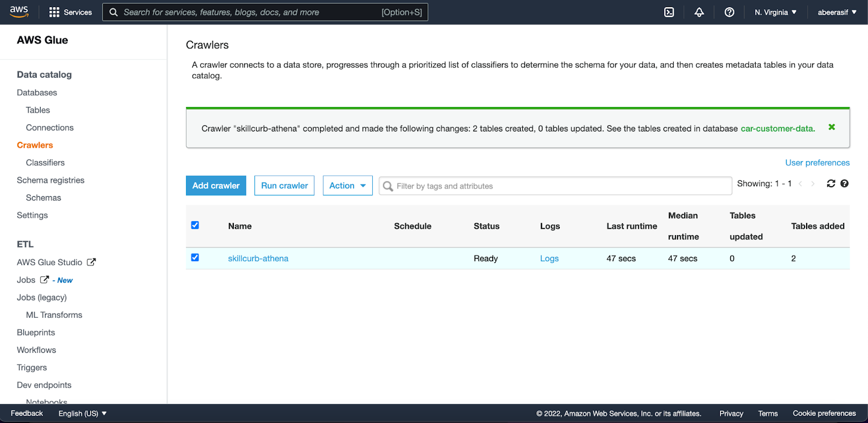The image size is (868, 423).
Task: Refresh the crawlers list
Action: pos(831,184)
